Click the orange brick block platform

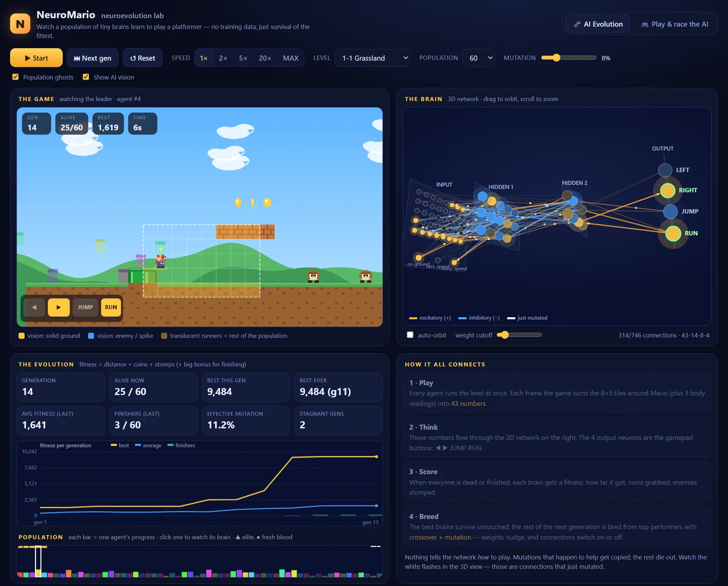pyautogui.click(x=245, y=232)
